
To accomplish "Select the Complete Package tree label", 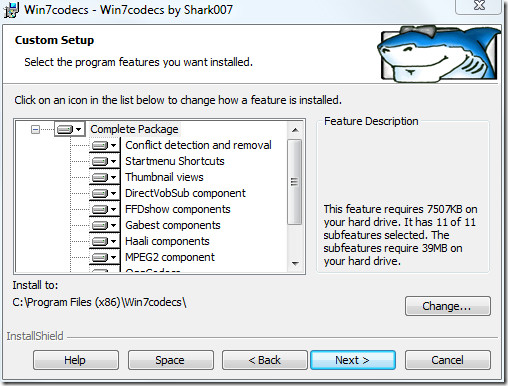I will (134, 129).
